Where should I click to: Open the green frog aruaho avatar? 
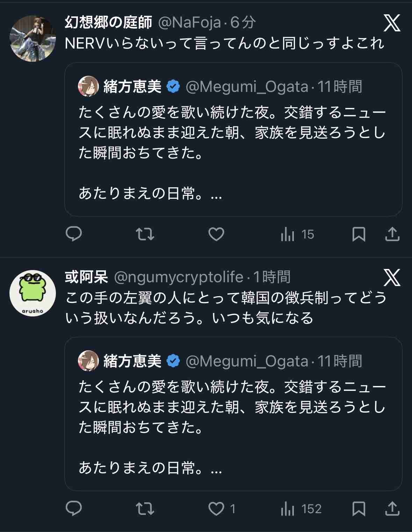(x=32, y=293)
